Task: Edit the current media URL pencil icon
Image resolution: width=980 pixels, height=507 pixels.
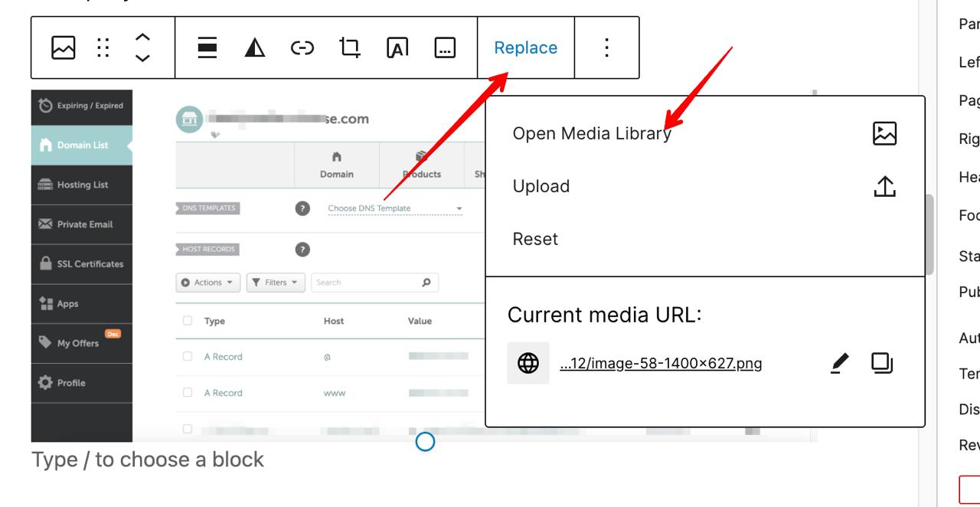Action: (x=839, y=363)
